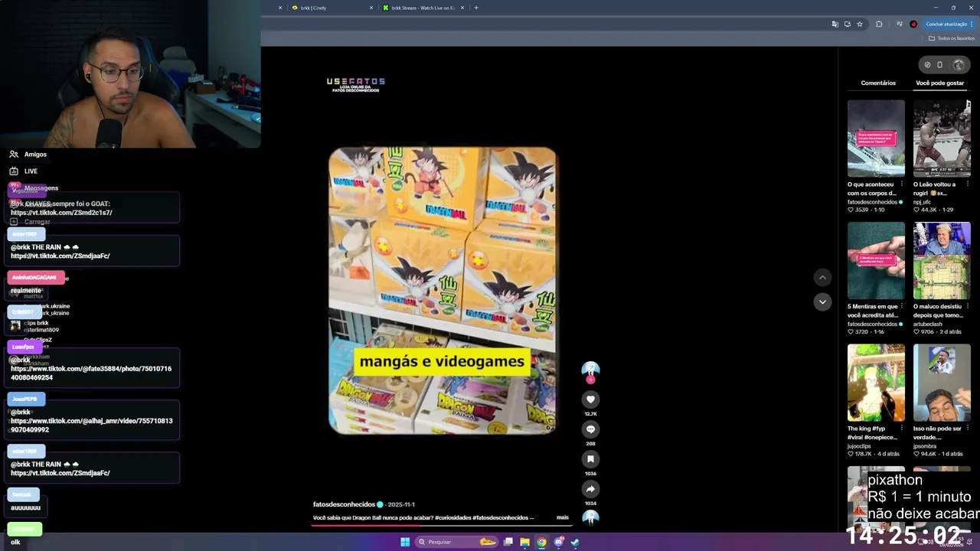Follow the creator via avatar plus button
Image resolution: width=980 pixels, height=551 pixels.
point(590,380)
